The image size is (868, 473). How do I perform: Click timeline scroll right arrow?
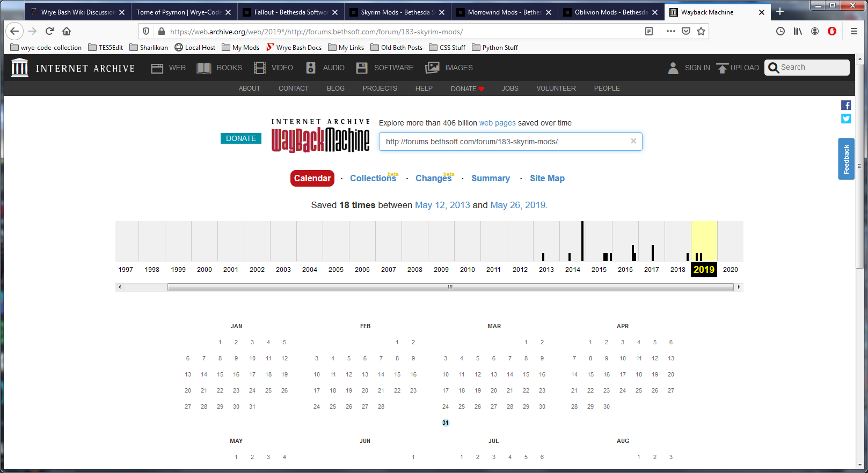739,287
